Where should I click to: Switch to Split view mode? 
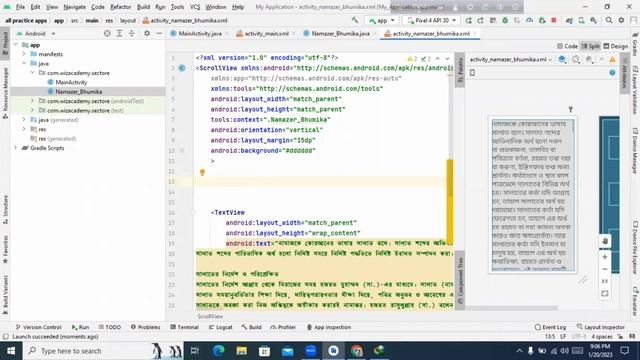click(x=591, y=46)
